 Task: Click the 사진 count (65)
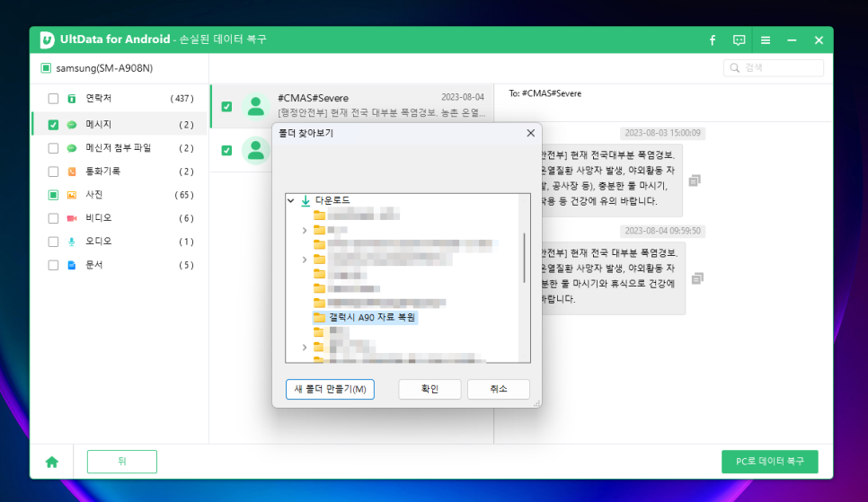pos(184,195)
